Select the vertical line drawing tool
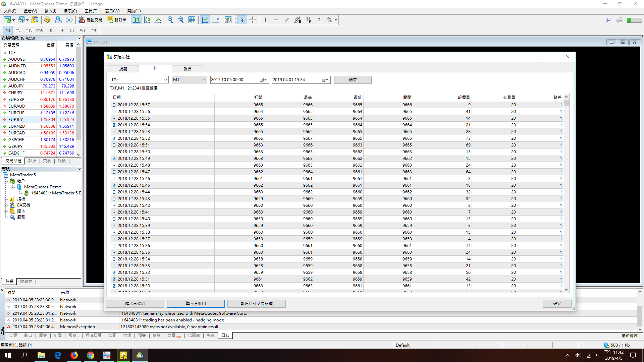This screenshot has width=644, height=362. tap(265, 20)
